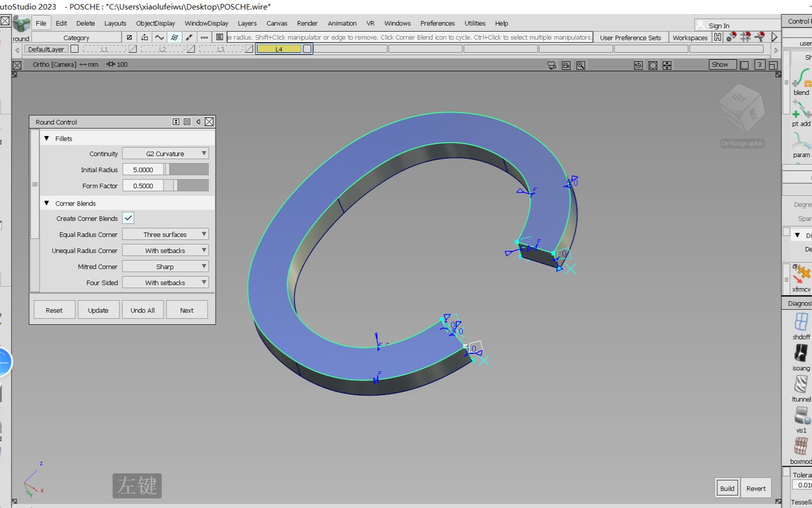Select the blend curve tool

(x=801, y=79)
